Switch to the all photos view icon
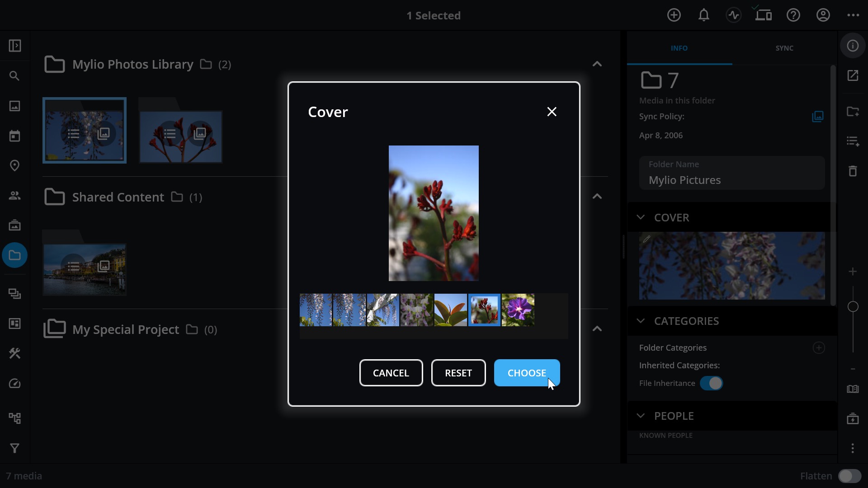The width and height of the screenshot is (868, 488). coord(15,106)
